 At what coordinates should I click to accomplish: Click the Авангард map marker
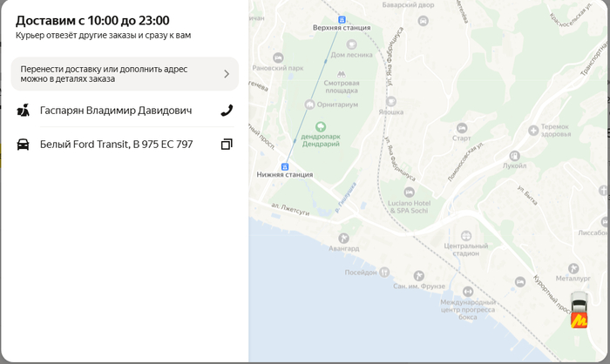(343, 238)
